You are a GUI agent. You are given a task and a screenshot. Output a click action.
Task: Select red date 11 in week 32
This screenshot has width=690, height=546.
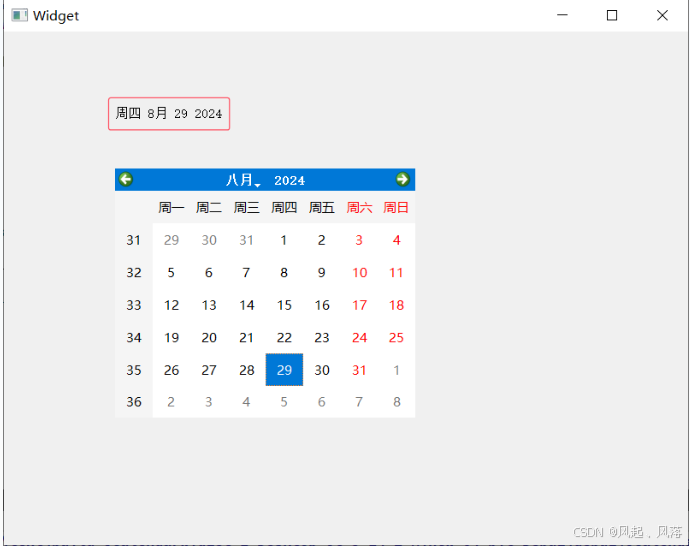pos(396,272)
